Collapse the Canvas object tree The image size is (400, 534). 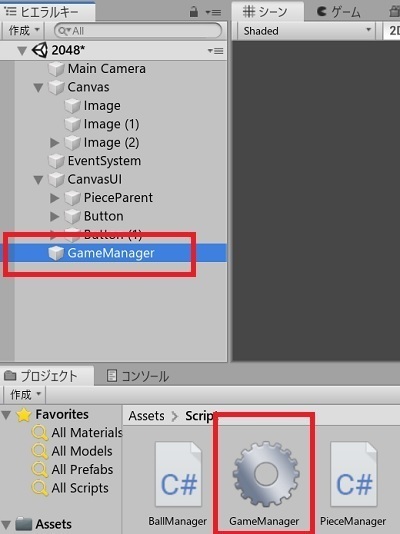point(38,88)
